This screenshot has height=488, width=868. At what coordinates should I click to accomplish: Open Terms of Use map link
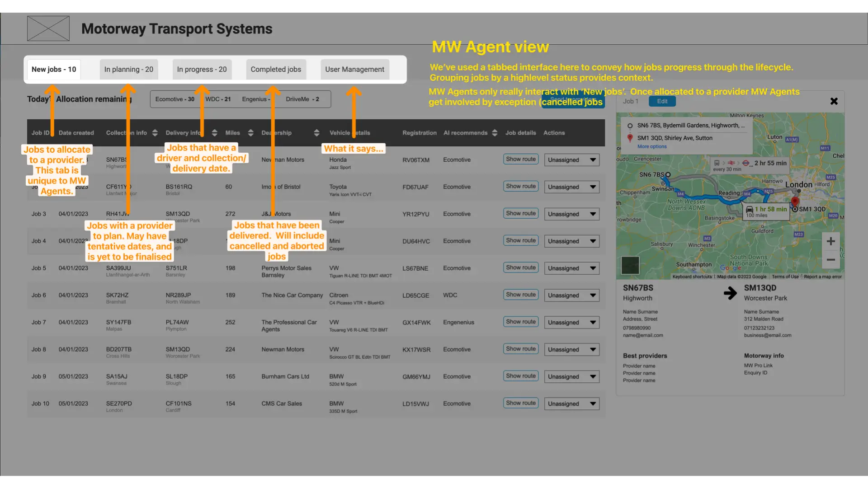(x=785, y=277)
